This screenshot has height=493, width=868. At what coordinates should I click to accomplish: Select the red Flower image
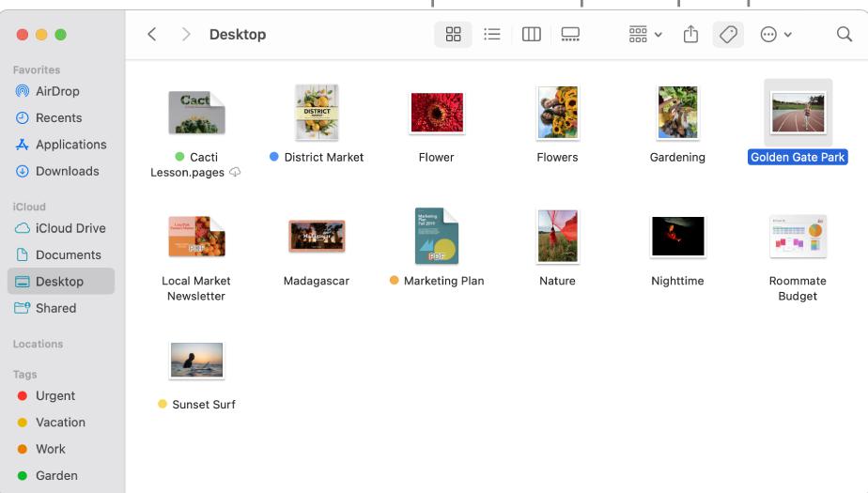[437, 113]
